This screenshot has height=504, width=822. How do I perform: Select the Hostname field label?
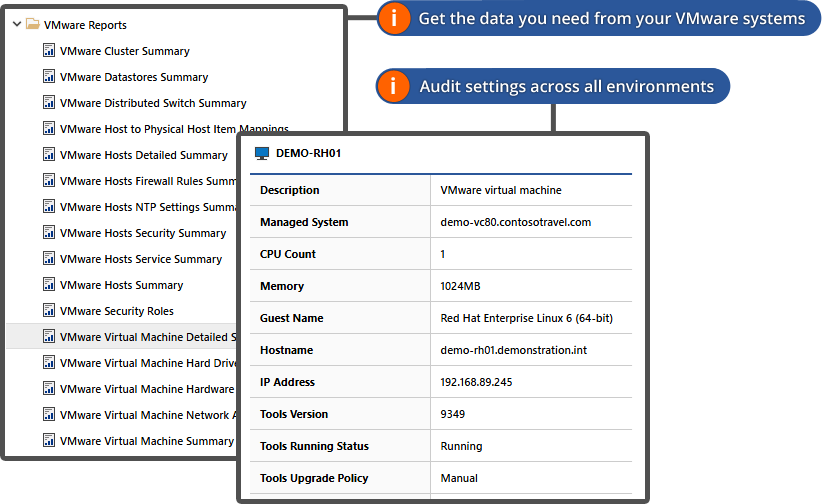click(x=286, y=350)
